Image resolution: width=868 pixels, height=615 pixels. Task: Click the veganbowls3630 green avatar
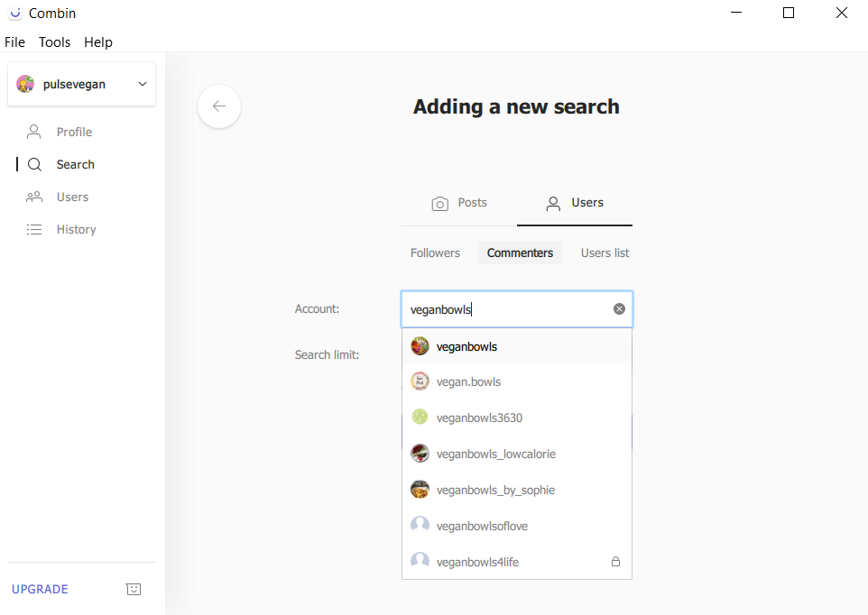pos(420,417)
